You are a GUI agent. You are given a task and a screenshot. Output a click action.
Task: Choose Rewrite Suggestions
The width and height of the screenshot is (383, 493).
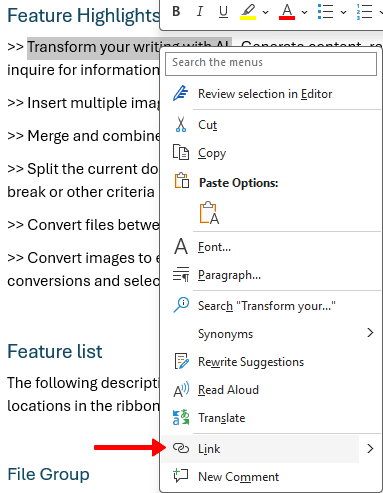click(x=271, y=362)
